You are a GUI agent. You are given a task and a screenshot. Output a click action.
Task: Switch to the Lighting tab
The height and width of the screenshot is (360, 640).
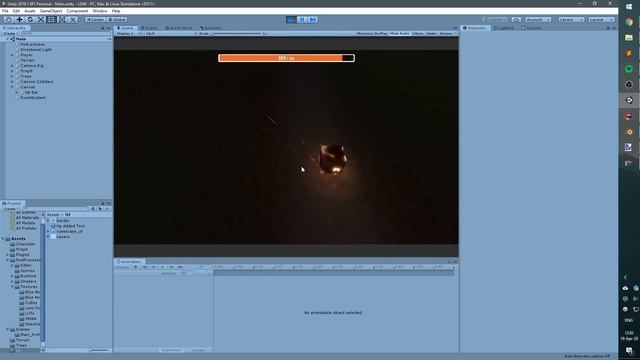[x=504, y=28]
